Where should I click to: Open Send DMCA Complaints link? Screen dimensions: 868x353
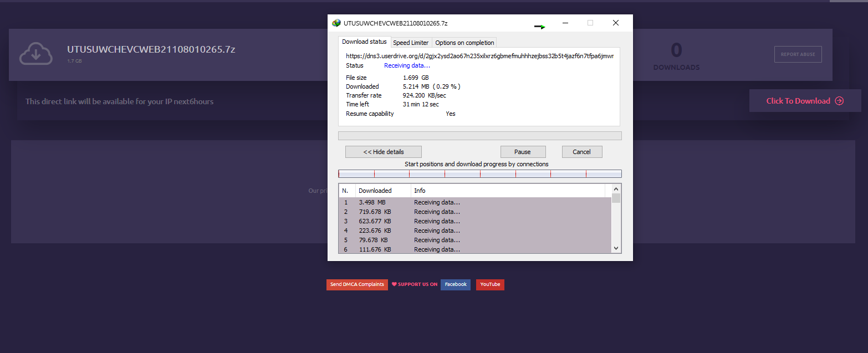pyautogui.click(x=357, y=284)
